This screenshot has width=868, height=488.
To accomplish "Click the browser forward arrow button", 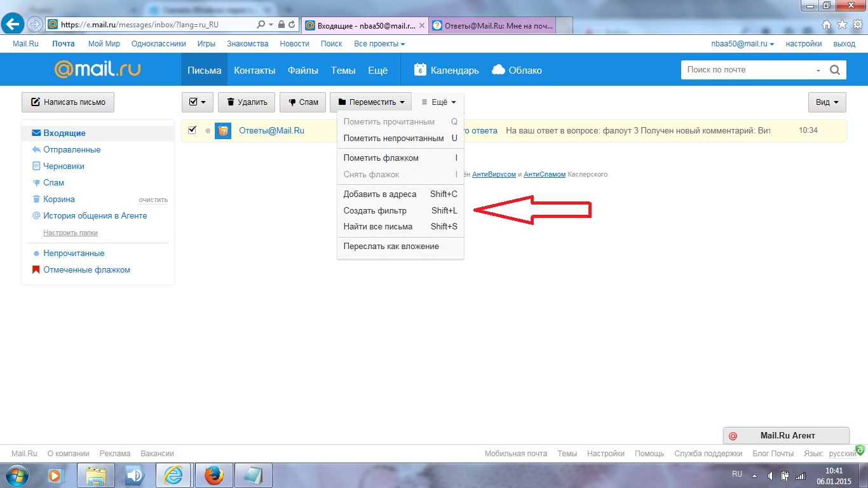I will click(x=34, y=24).
